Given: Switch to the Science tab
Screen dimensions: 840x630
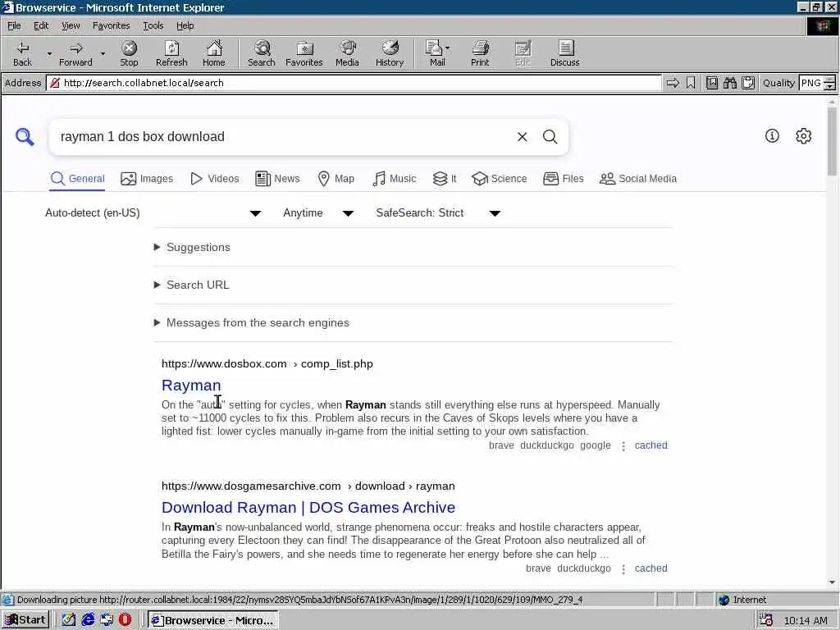Looking at the screenshot, I should [500, 179].
